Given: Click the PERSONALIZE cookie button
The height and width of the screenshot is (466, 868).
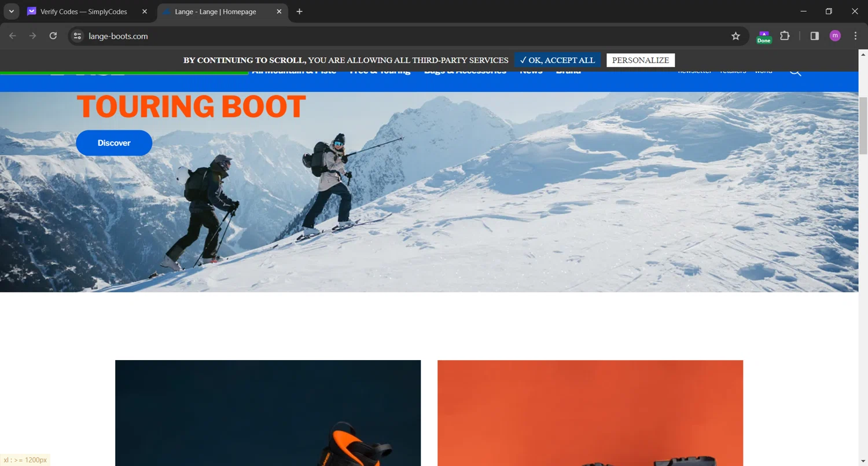Looking at the screenshot, I should (x=641, y=60).
